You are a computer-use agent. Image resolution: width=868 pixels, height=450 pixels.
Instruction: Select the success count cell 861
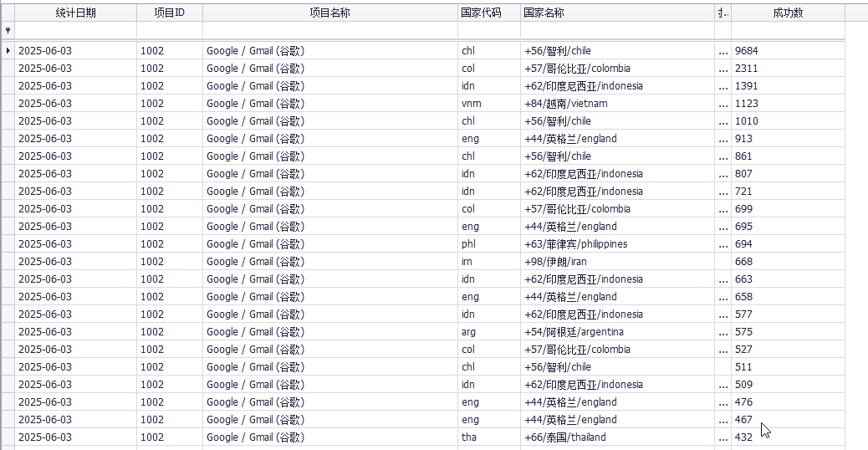click(x=788, y=156)
